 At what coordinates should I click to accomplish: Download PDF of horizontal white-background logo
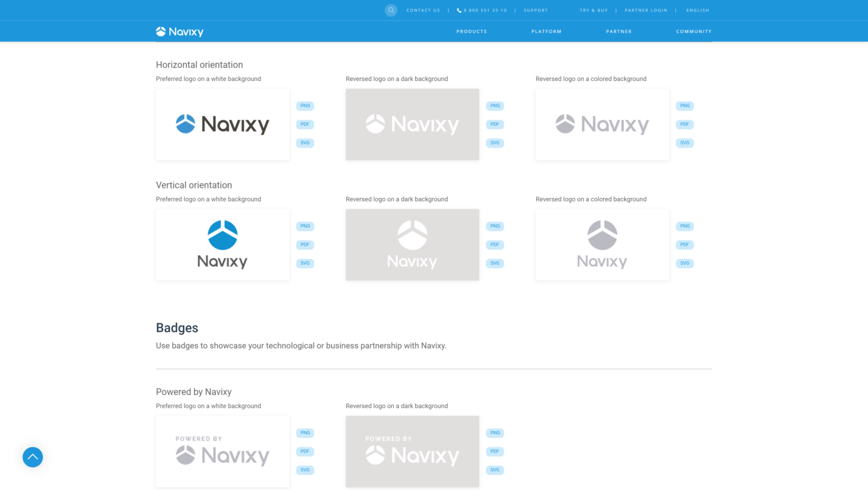click(x=305, y=124)
